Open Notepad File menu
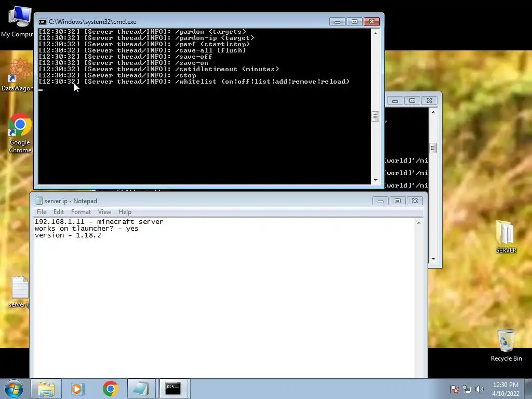 (x=42, y=212)
